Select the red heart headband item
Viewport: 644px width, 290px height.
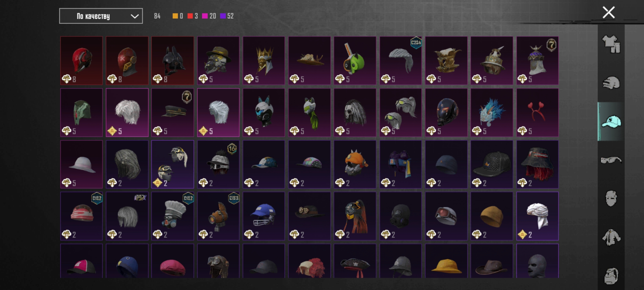[x=537, y=113]
